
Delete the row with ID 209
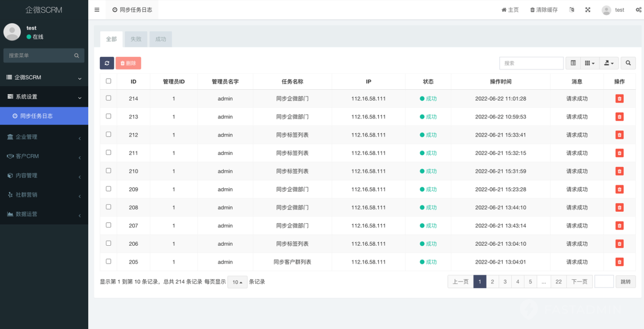619,189
